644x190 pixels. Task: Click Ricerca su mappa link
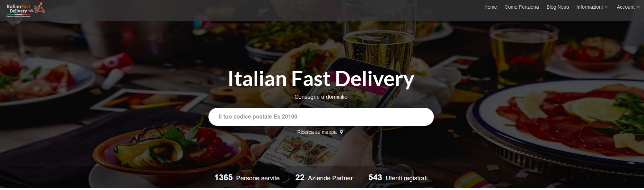tap(317, 132)
